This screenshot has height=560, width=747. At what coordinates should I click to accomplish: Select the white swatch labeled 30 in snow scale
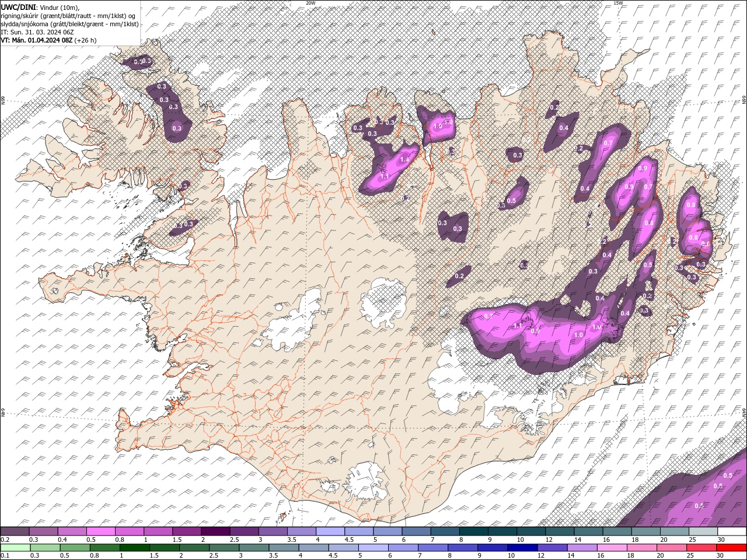731,531
